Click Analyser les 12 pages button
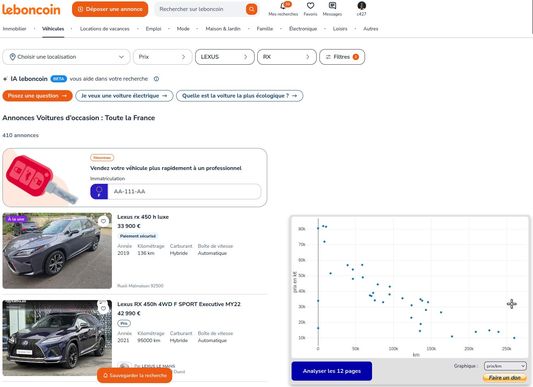The image size is (533, 387). (x=331, y=371)
